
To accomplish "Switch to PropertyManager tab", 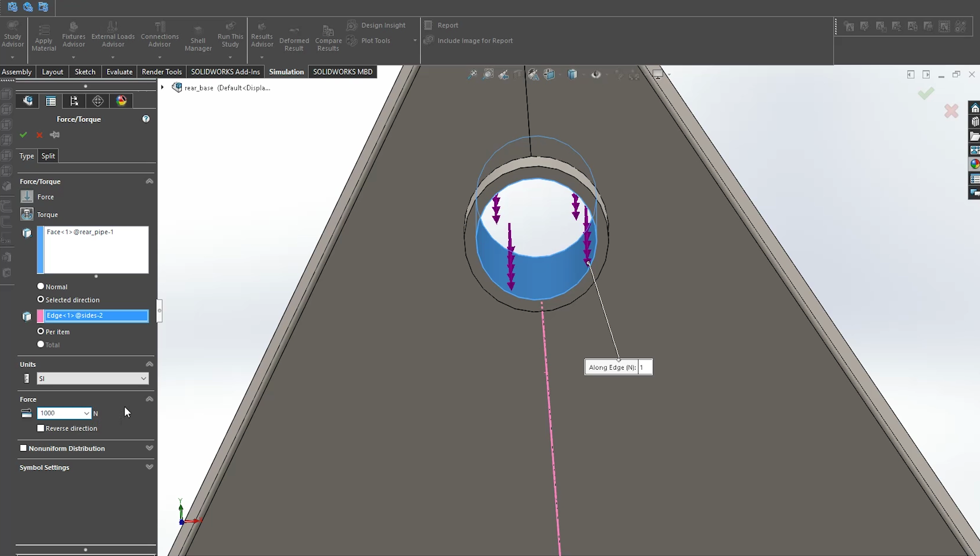I will (x=51, y=101).
